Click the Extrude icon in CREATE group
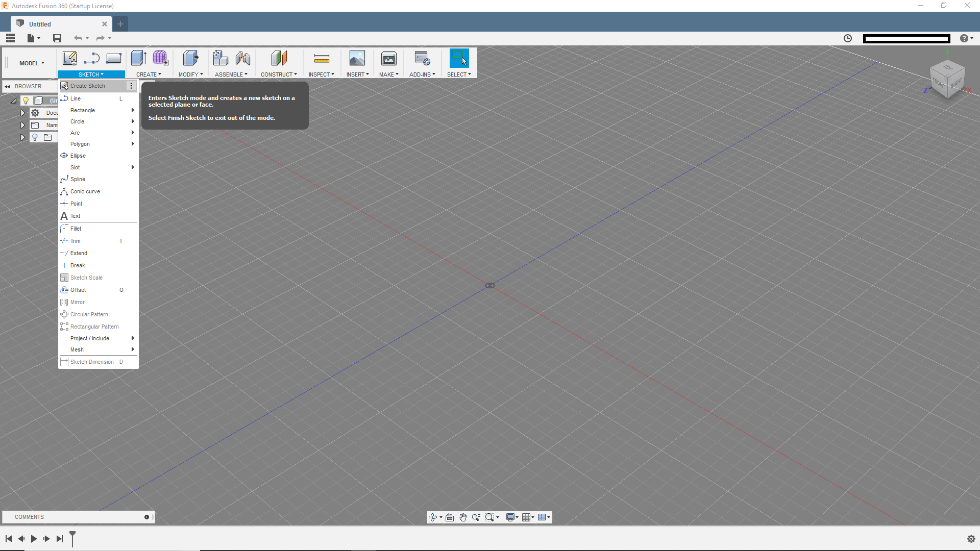The image size is (980, 551). click(139, 58)
